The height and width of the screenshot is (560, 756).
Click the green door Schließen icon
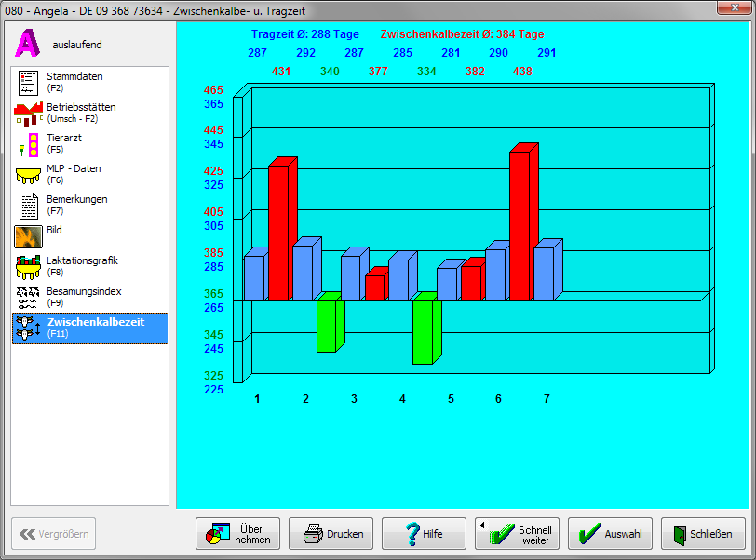(x=680, y=535)
